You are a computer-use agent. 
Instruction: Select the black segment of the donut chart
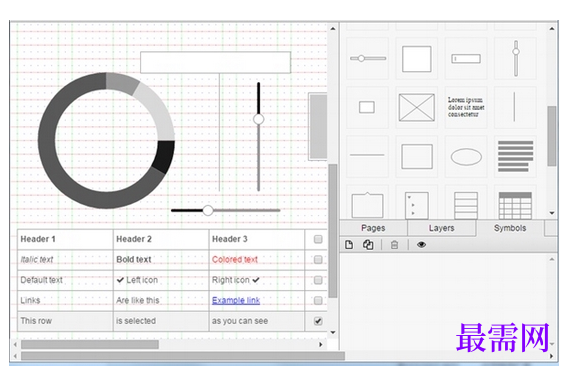coord(164,156)
